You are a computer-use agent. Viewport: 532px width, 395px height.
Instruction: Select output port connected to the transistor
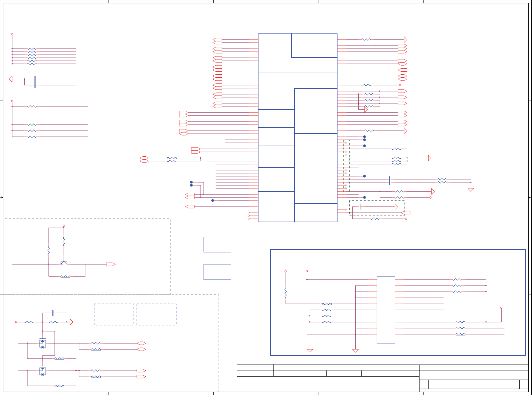[x=111, y=264]
